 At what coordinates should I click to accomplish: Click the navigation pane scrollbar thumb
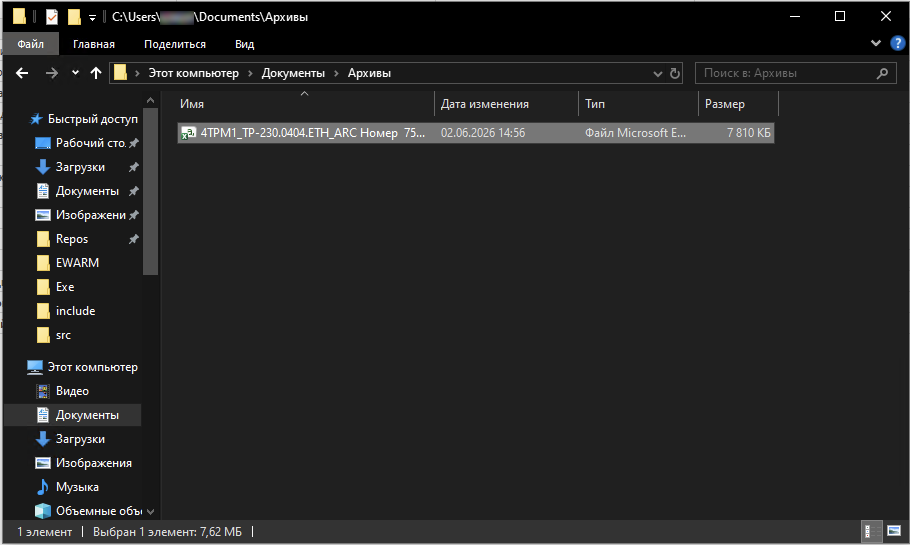151,191
